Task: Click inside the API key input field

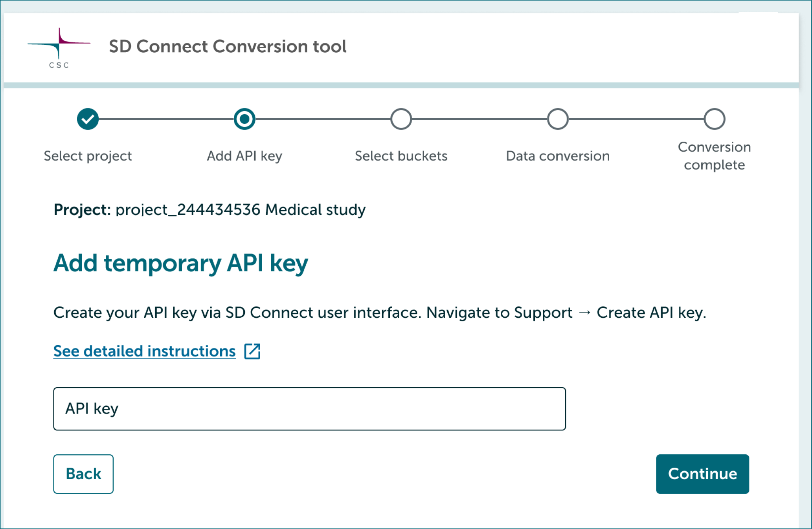Action: click(309, 408)
